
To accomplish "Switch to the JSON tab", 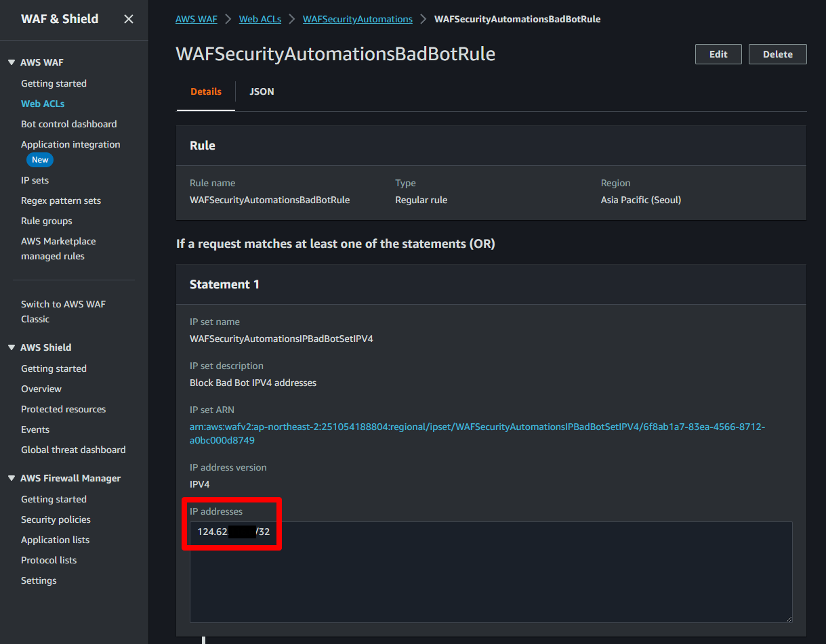I will tap(262, 91).
